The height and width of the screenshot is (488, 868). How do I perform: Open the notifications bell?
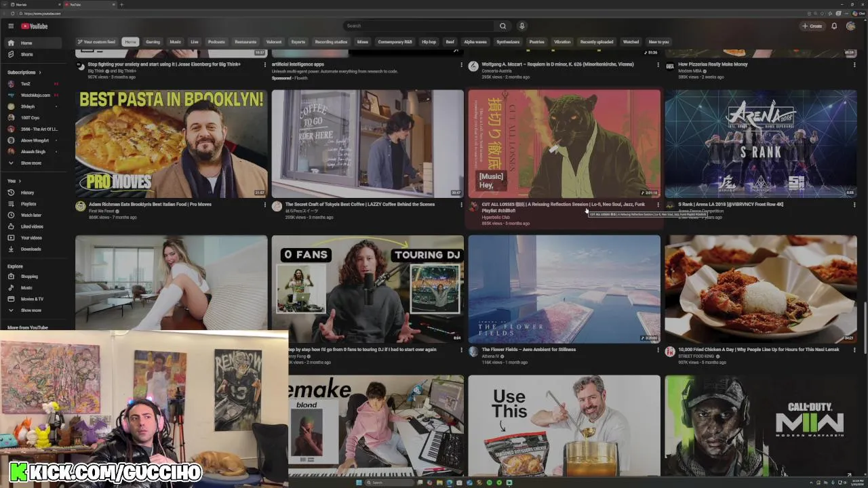tap(834, 26)
